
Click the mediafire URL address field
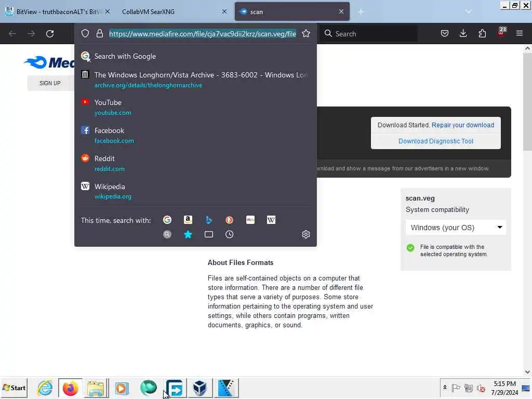[x=203, y=34]
